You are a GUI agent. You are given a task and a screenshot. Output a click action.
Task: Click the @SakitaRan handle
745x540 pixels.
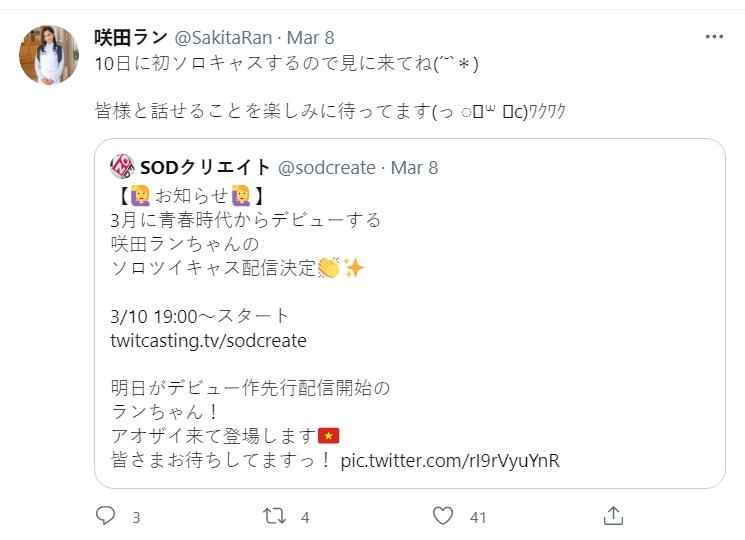tap(226, 38)
